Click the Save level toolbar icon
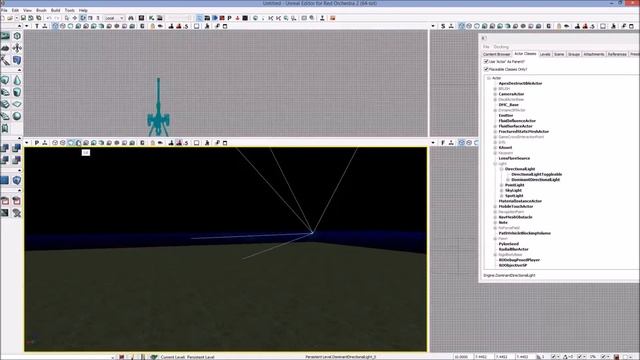Viewport: 640px width, 360px height. [23, 18]
